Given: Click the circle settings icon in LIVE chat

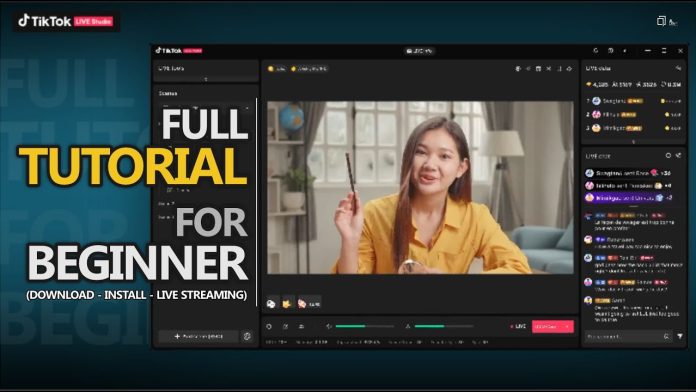Looking at the screenshot, I should coord(668,155).
